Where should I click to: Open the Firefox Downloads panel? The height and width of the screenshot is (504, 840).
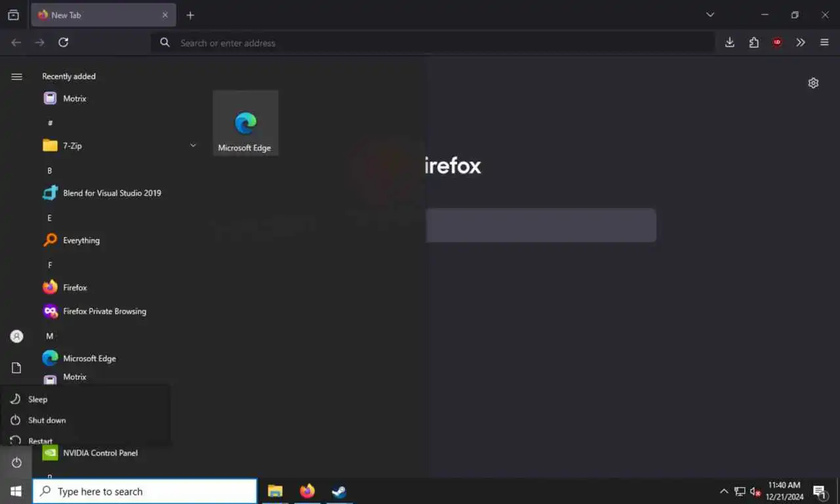730,43
